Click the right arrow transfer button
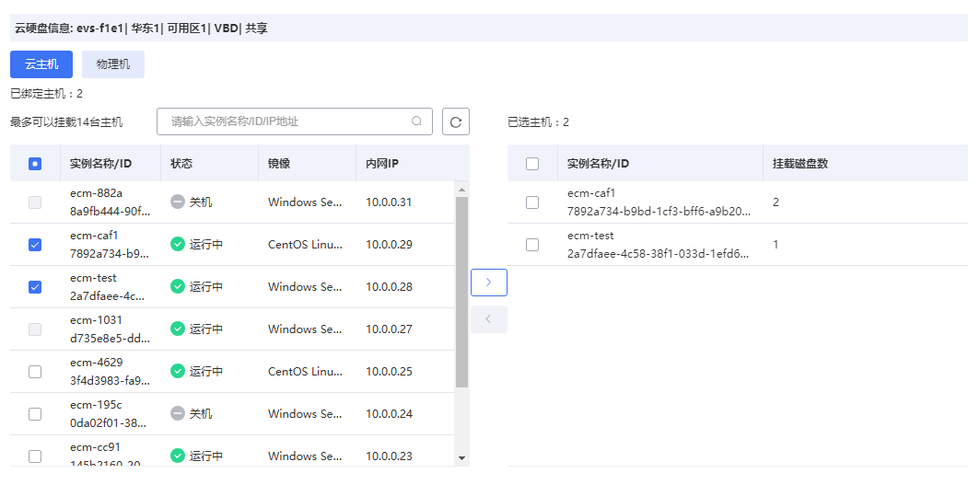The width and height of the screenshot is (980, 485). 488,283
